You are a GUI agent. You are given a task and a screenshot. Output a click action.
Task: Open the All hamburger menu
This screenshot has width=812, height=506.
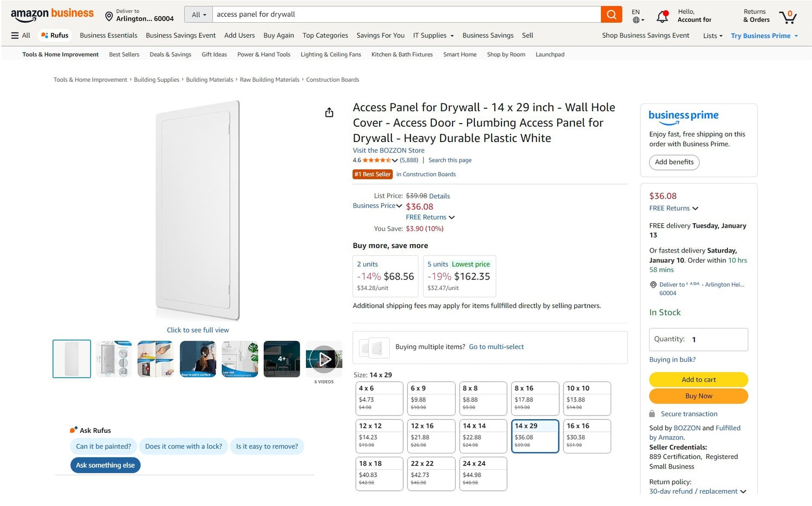[x=21, y=36]
